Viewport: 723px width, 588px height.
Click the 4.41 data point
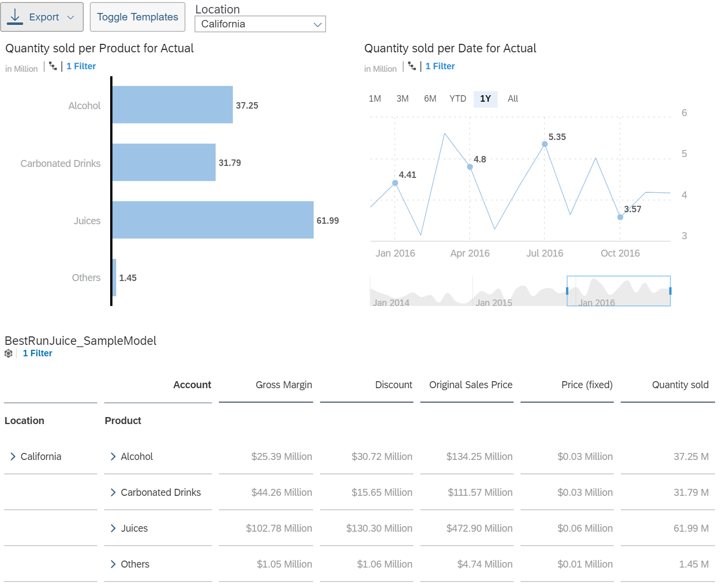395,183
